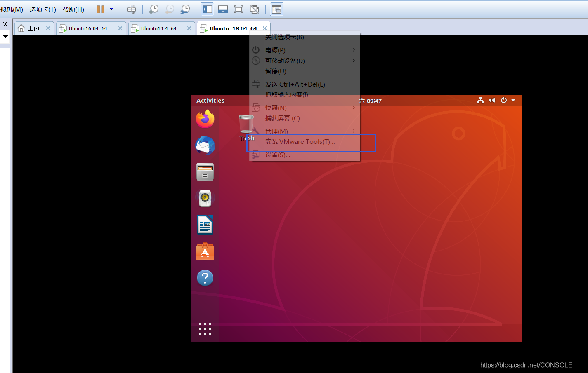The height and width of the screenshot is (373, 588).
Task: Enter full screen mode from the toolbar
Action: (239, 9)
